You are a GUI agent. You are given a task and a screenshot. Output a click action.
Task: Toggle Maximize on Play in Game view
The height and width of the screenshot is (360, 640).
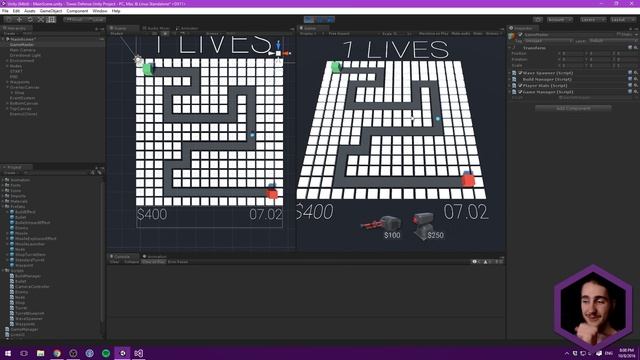coord(433,33)
